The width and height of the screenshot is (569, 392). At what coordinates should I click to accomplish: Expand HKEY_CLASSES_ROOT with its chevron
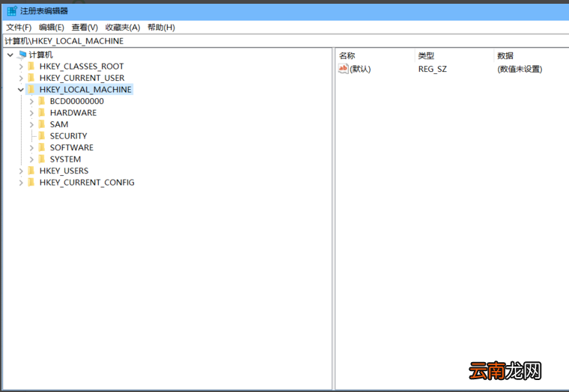tap(21, 67)
